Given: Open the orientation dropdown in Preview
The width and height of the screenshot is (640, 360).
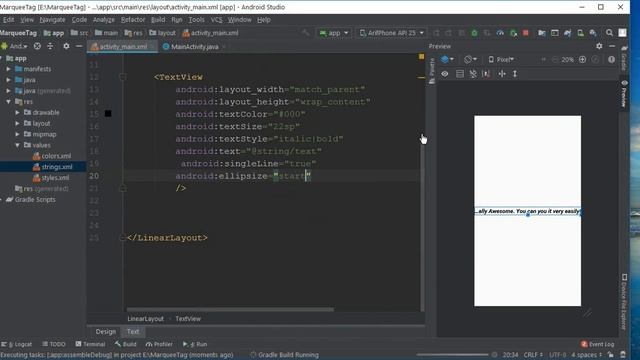Looking at the screenshot, I should click(x=471, y=60).
